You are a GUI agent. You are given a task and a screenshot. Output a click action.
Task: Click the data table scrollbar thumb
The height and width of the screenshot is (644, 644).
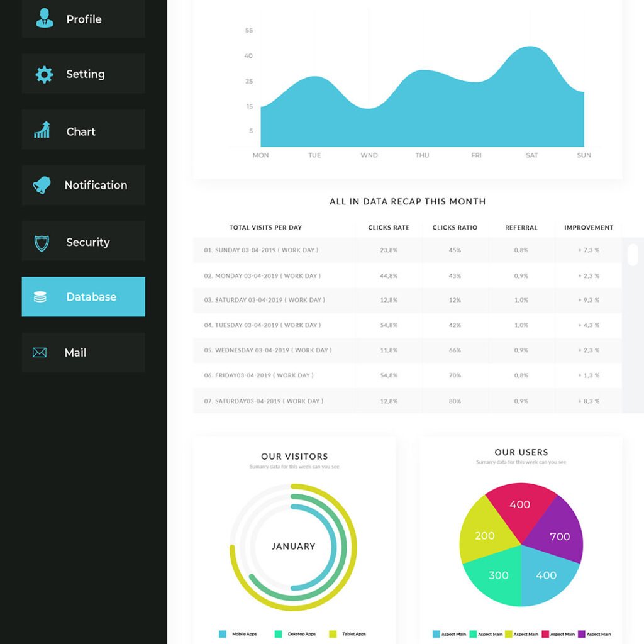click(x=633, y=254)
